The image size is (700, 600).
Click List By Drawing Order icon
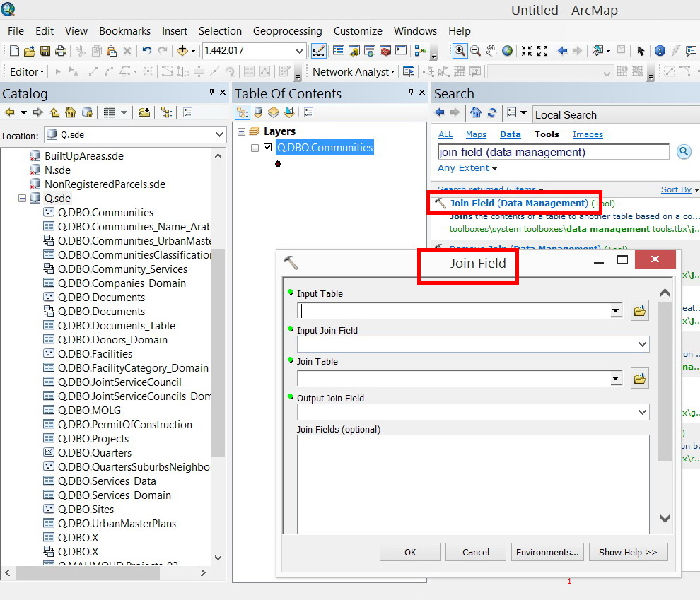(243, 112)
